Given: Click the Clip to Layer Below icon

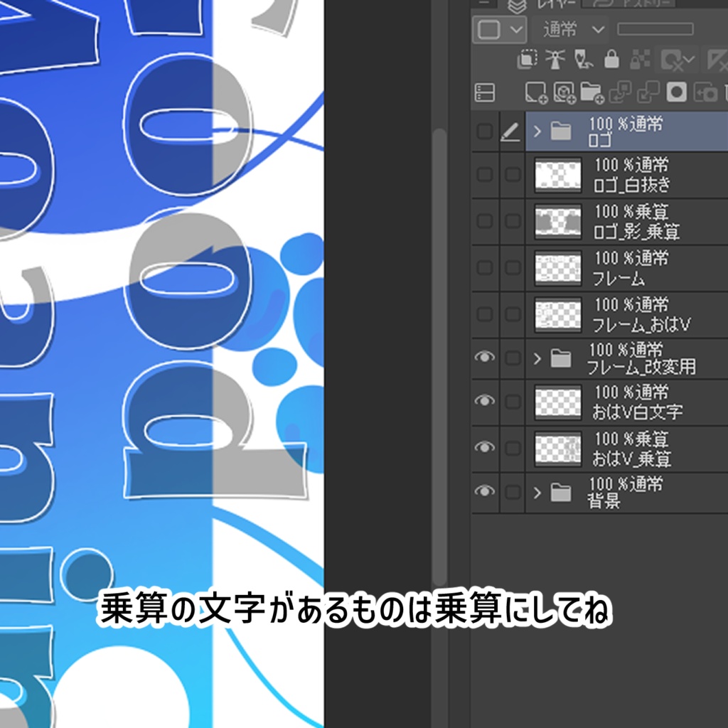Looking at the screenshot, I should tap(528, 58).
